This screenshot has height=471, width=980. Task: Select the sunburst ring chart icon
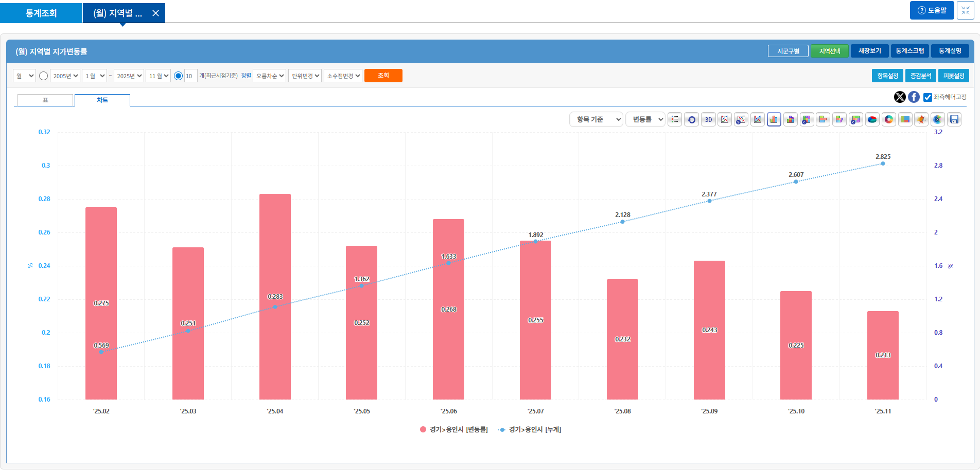click(x=938, y=119)
